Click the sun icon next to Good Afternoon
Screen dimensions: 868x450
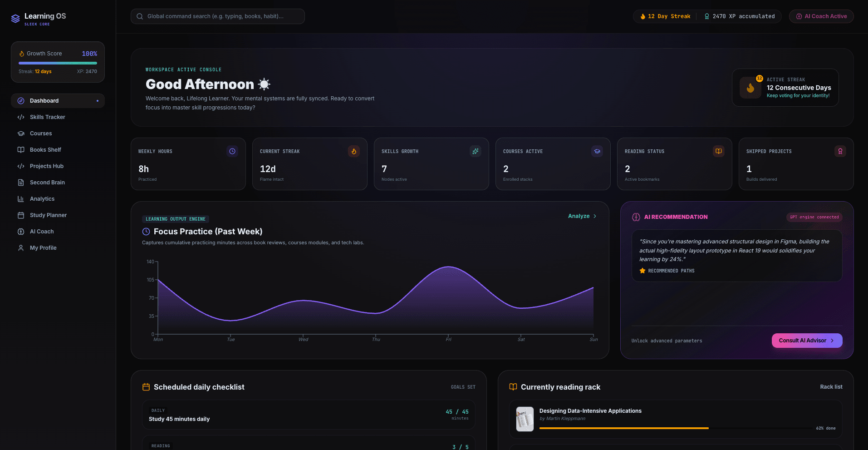[x=264, y=84]
